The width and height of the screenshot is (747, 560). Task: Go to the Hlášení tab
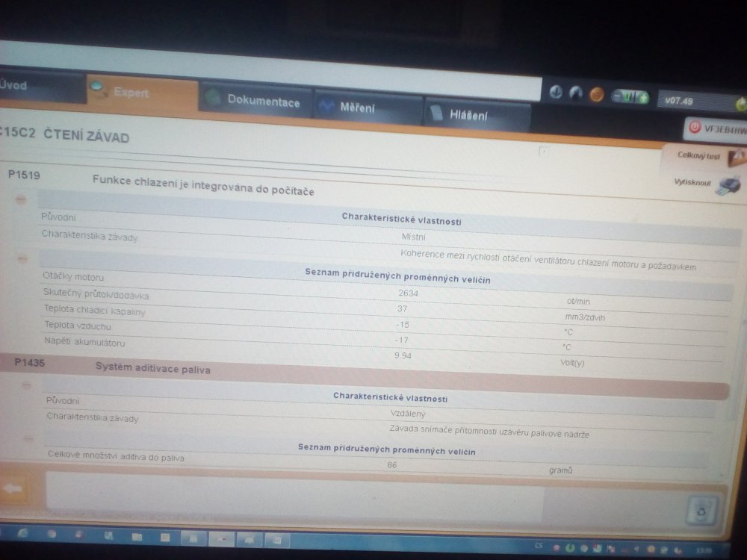click(478, 115)
